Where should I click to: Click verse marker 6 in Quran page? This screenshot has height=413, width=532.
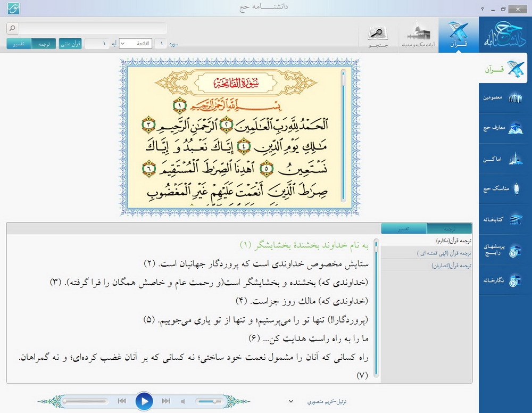[x=148, y=168]
